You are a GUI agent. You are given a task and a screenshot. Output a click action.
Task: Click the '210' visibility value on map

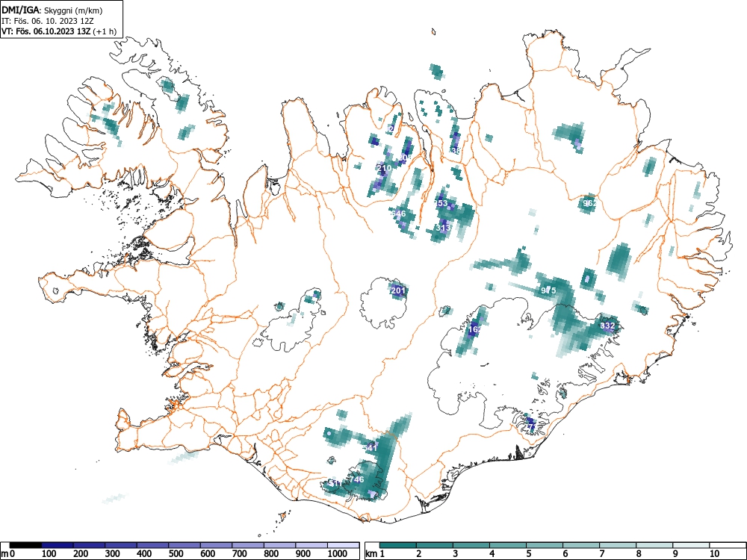click(x=384, y=168)
